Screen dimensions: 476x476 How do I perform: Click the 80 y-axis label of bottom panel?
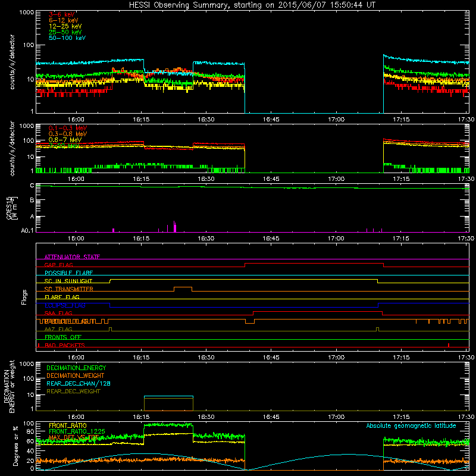pos(30,431)
